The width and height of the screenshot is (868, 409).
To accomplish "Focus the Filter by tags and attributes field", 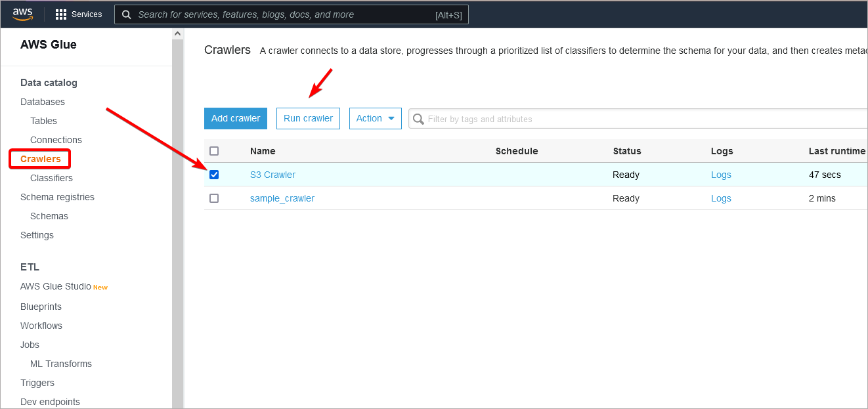I will tap(643, 119).
